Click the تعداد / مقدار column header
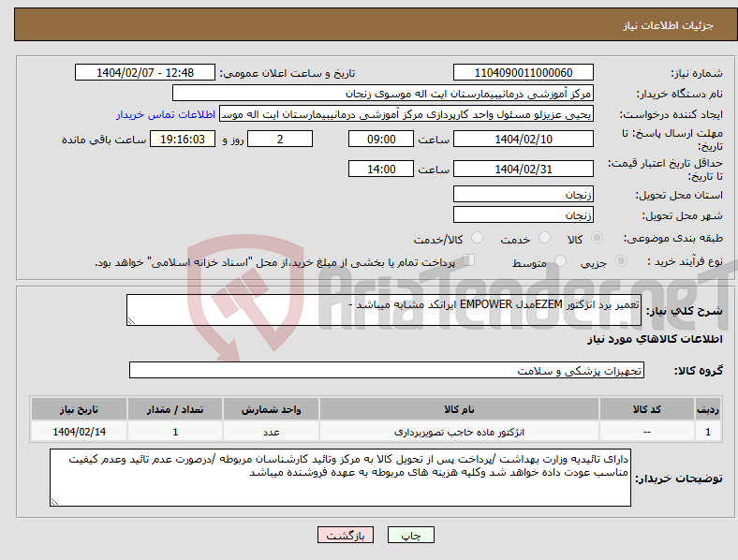This screenshot has width=738, height=560. tap(175, 409)
